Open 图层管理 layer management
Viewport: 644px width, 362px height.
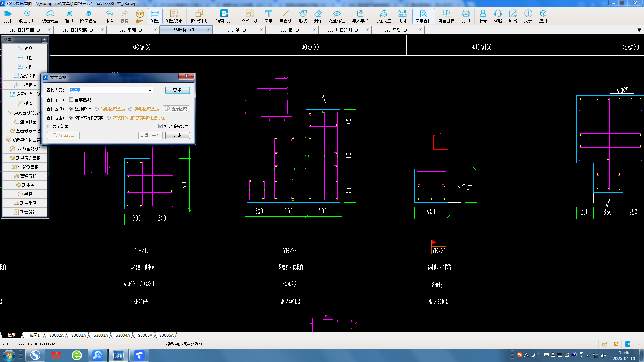tap(88, 16)
